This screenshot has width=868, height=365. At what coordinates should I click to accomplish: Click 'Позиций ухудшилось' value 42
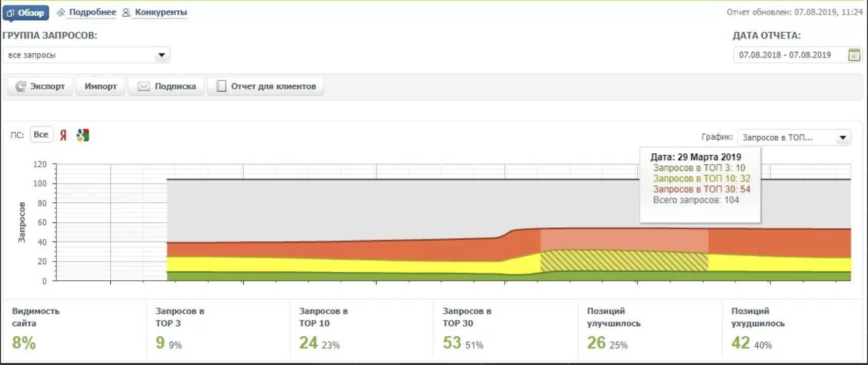pyautogui.click(x=741, y=343)
